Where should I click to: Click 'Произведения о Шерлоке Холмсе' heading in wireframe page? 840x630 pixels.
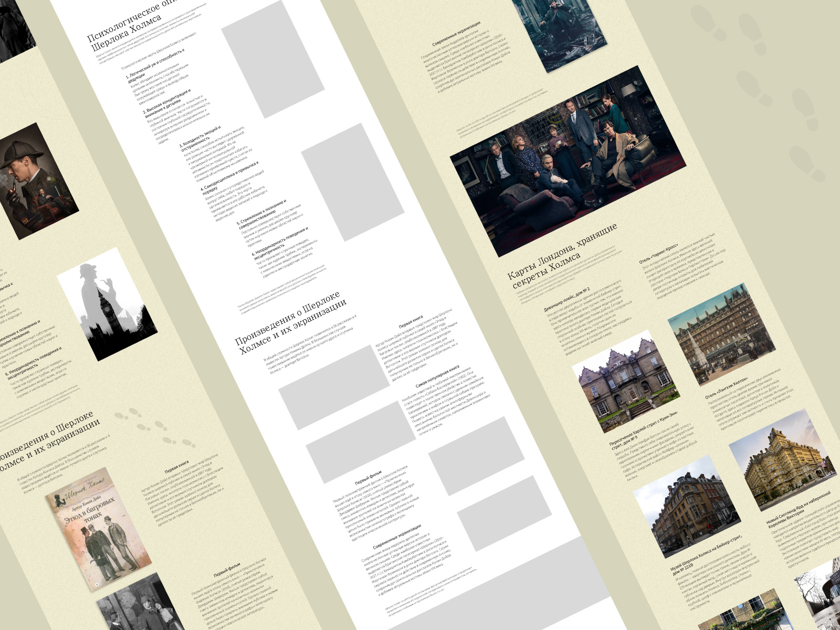click(x=290, y=323)
